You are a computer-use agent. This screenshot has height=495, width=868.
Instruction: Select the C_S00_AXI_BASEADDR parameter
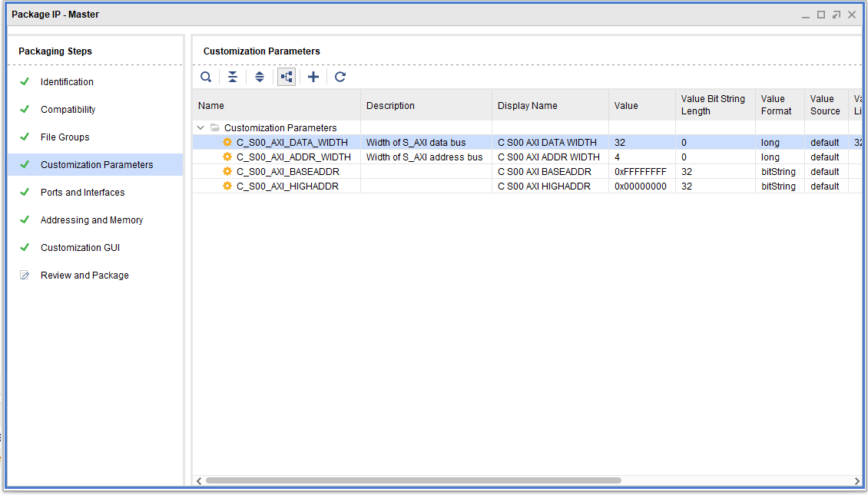tap(288, 171)
